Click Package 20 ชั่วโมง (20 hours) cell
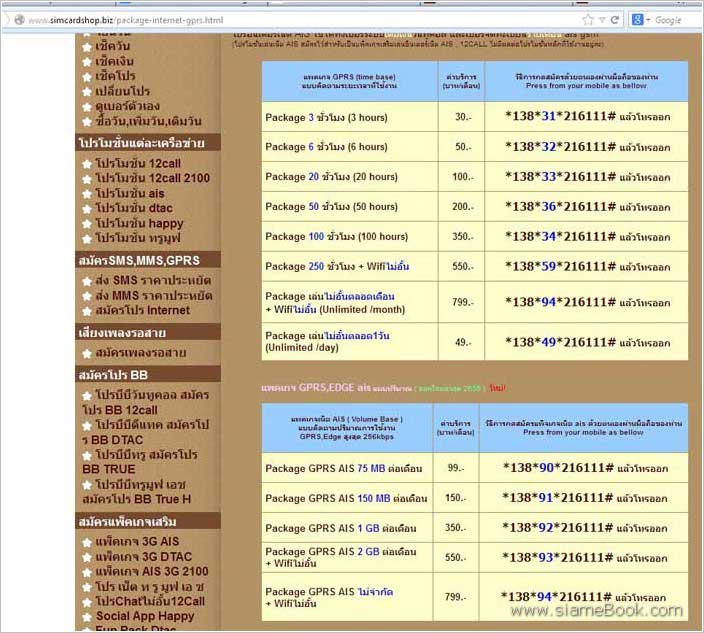The width and height of the screenshot is (704, 633). point(350,177)
